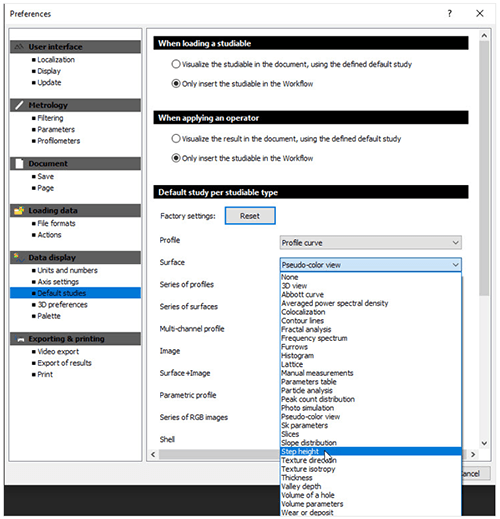Select Thickness in the list
This screenshot has width=500, height=519.
coord(371,478)
